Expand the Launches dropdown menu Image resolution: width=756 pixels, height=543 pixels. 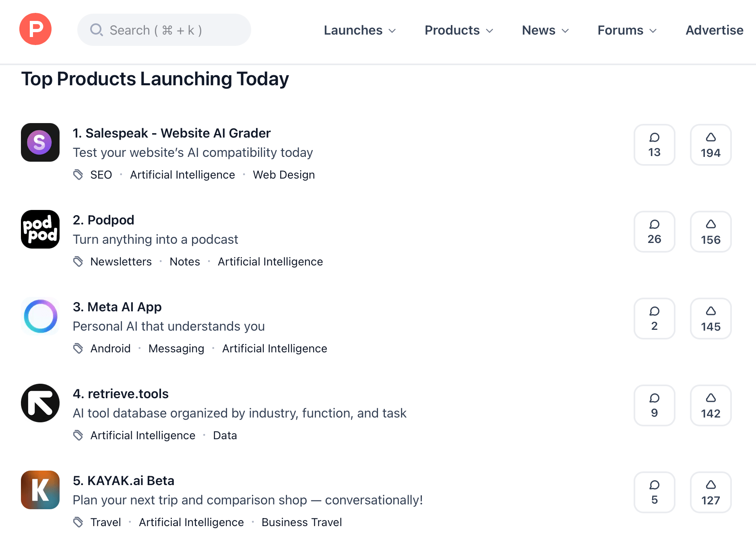[x=360, y=30]
